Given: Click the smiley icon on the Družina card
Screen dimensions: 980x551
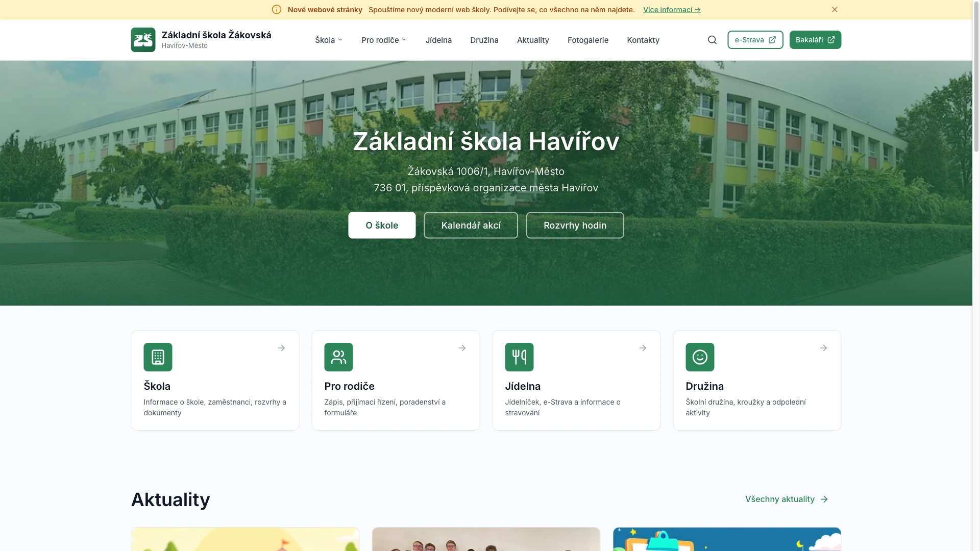Looking at the screenshot, I should coord(700,357).
